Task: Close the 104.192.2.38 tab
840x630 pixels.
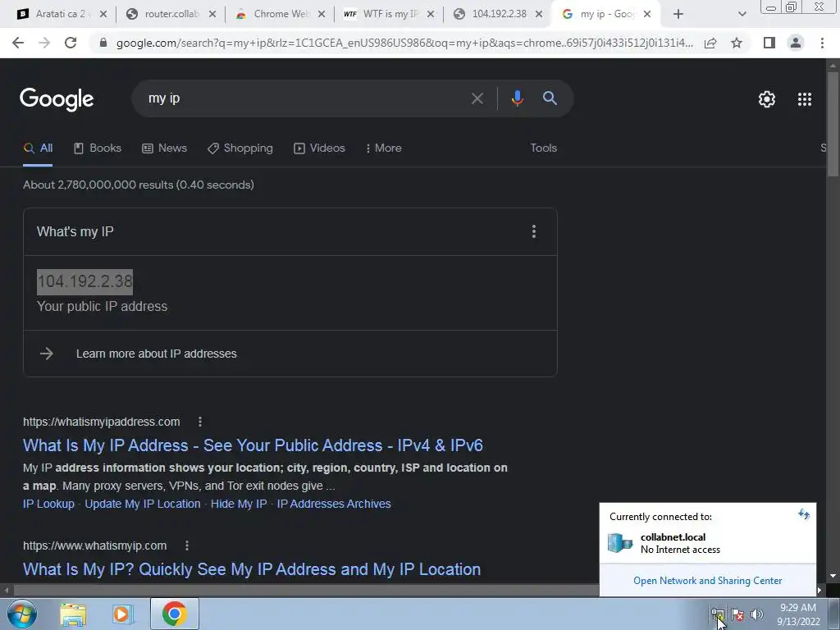Action: pyautogui.click(x=539, y=15)
